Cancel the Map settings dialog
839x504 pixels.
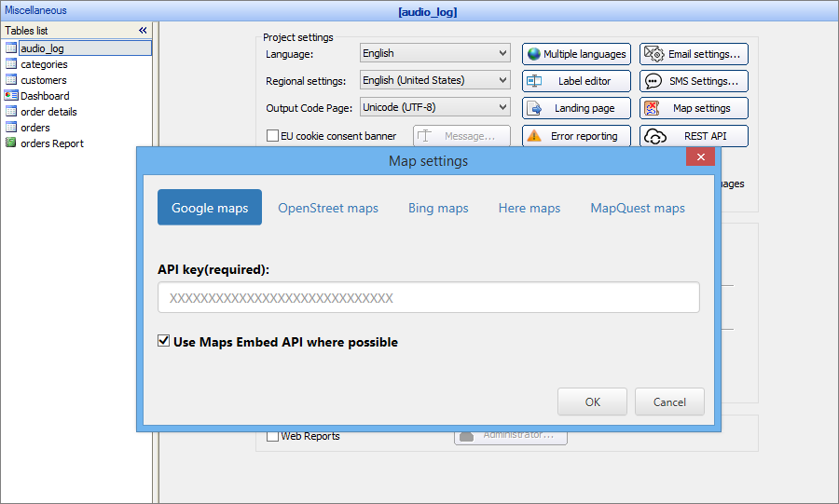click(x=669, y=402)
